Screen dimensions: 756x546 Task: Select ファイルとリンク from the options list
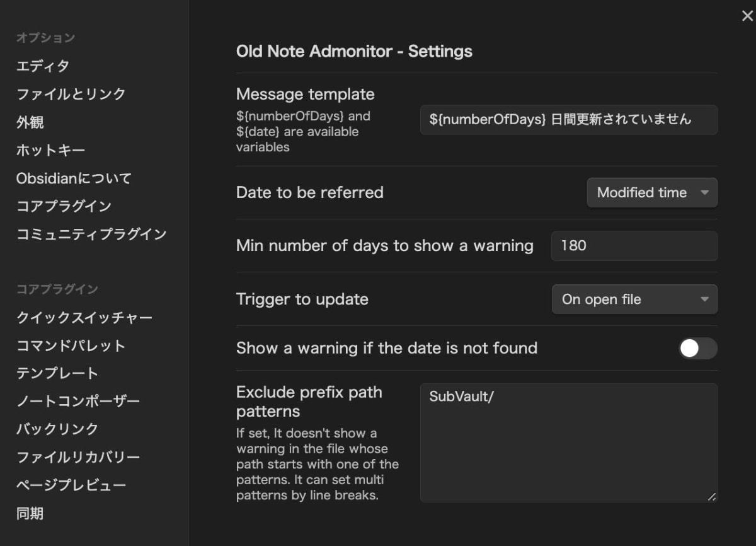click(x=69, y=93)
